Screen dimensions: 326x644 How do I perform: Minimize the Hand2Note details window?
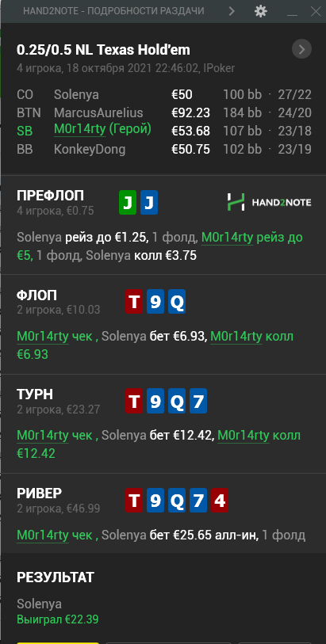292,13
